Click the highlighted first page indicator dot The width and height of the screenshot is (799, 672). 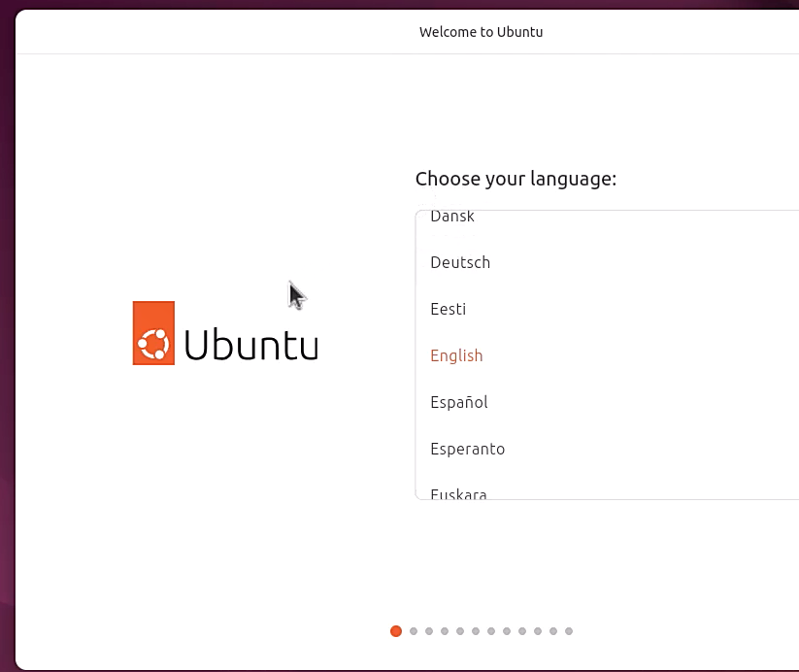(396, 631)
